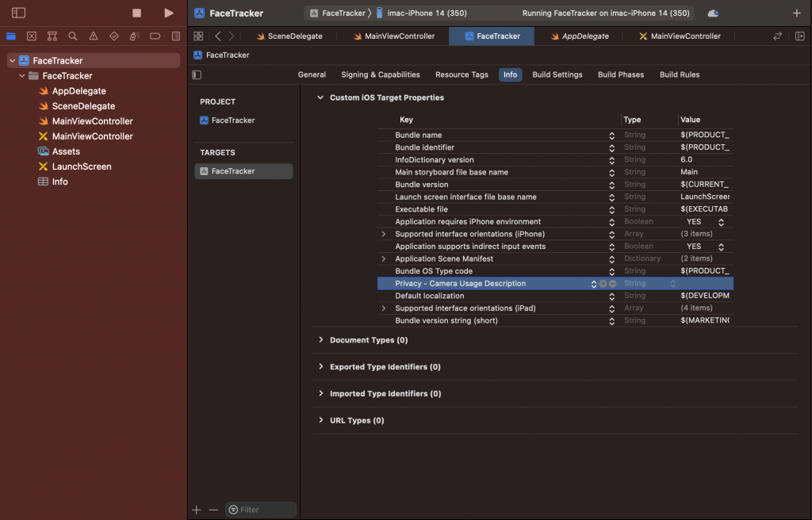Viewport: 812px width, 520px height.
Task: Select FaceTracker under TARGETS list
Action: pos(243,171)
